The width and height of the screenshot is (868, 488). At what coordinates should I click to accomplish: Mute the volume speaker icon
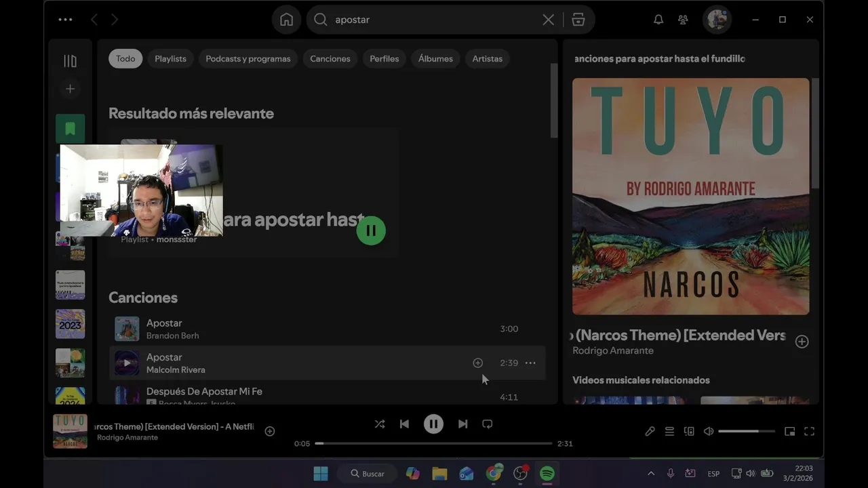[x=709, y=431]
